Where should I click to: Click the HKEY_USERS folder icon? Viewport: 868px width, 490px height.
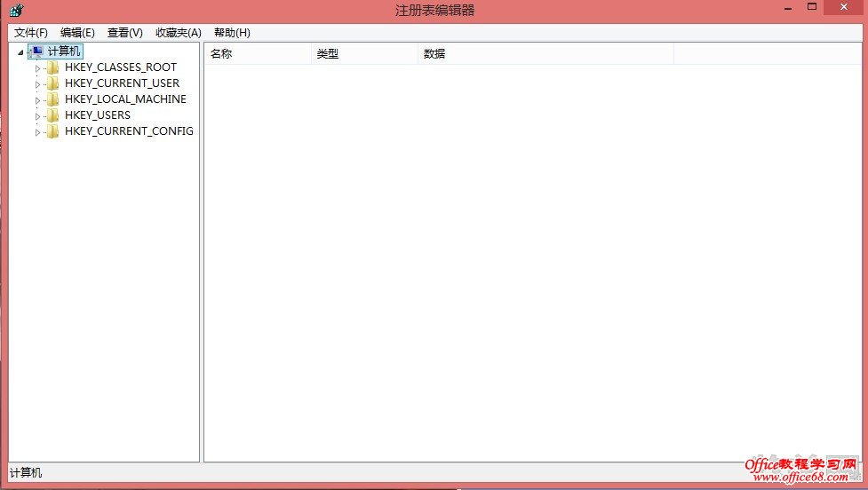53,115
